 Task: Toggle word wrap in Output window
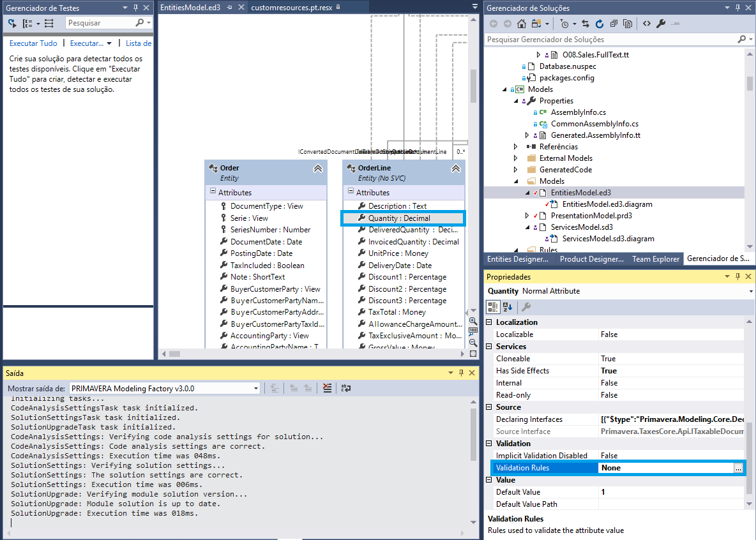pos(345,388)
